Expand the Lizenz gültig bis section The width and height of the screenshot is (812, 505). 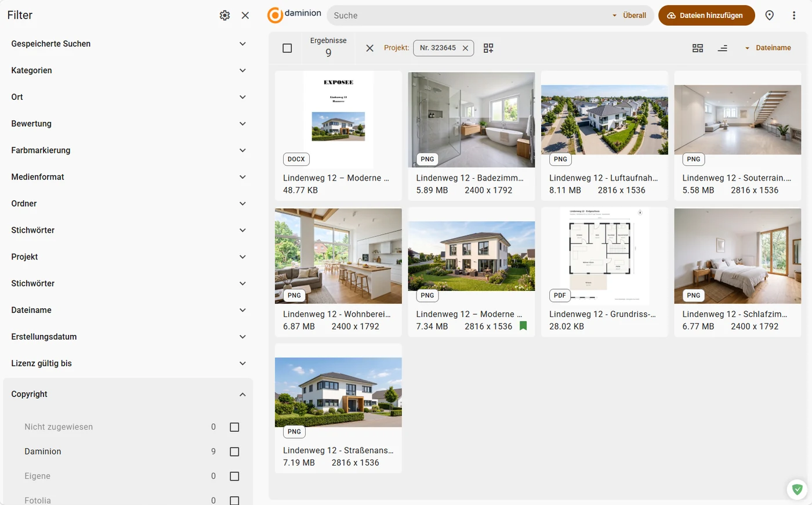pos(128,363)
